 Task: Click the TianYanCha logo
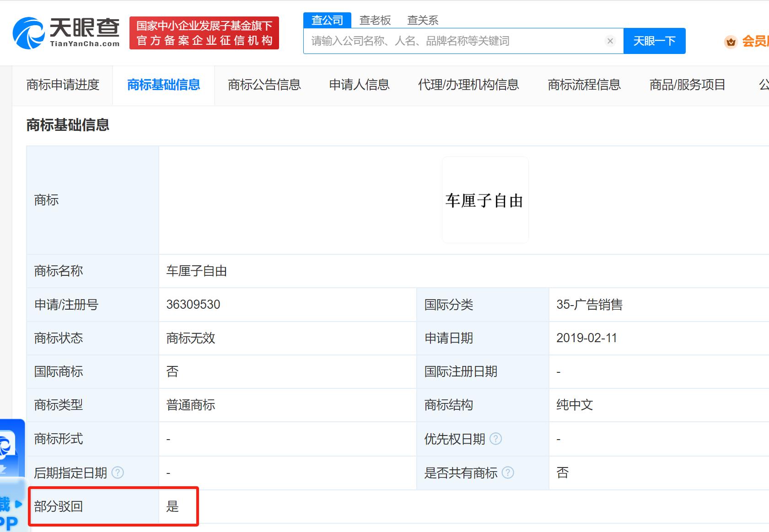(x=66, y=32)
